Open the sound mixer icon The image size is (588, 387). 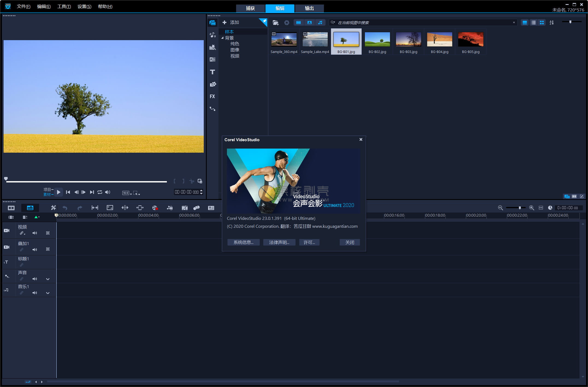point(170,208)
